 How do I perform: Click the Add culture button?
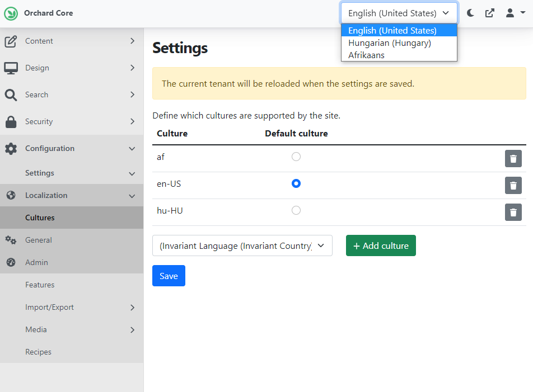(x=381, y=245)
